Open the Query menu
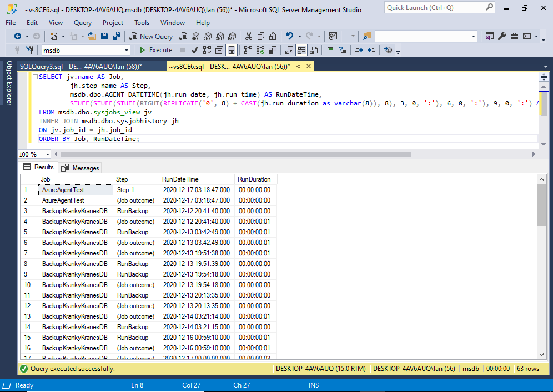Image resolution: width=553 pixels, height=392 pixels. coord(83,23)
